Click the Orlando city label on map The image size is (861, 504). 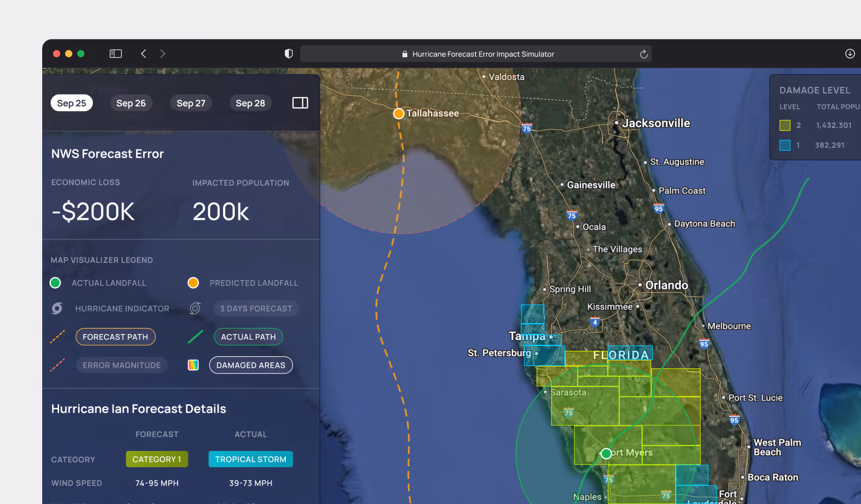667,285
